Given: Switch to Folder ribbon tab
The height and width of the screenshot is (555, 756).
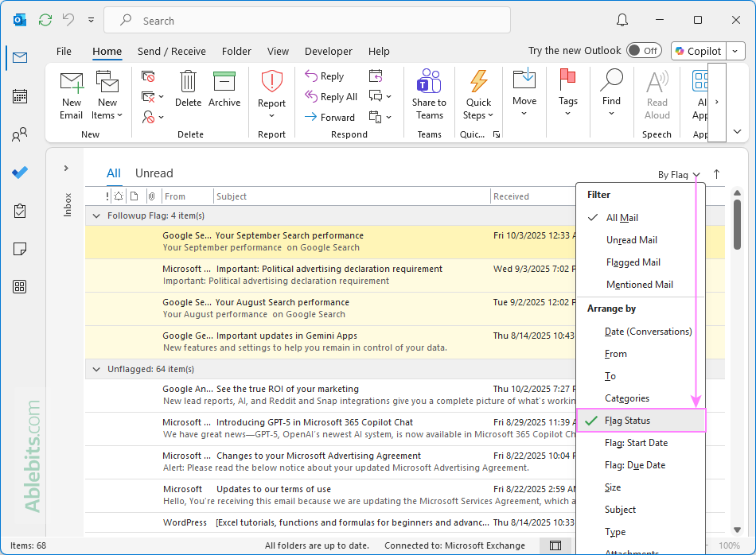Looking at the screenshot, I should (x=236, y=51).
